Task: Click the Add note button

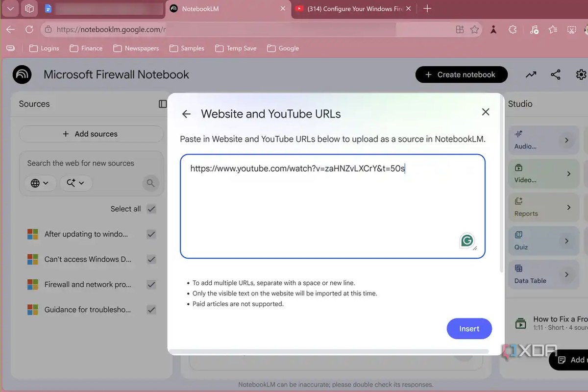Action: pos(569,360)
